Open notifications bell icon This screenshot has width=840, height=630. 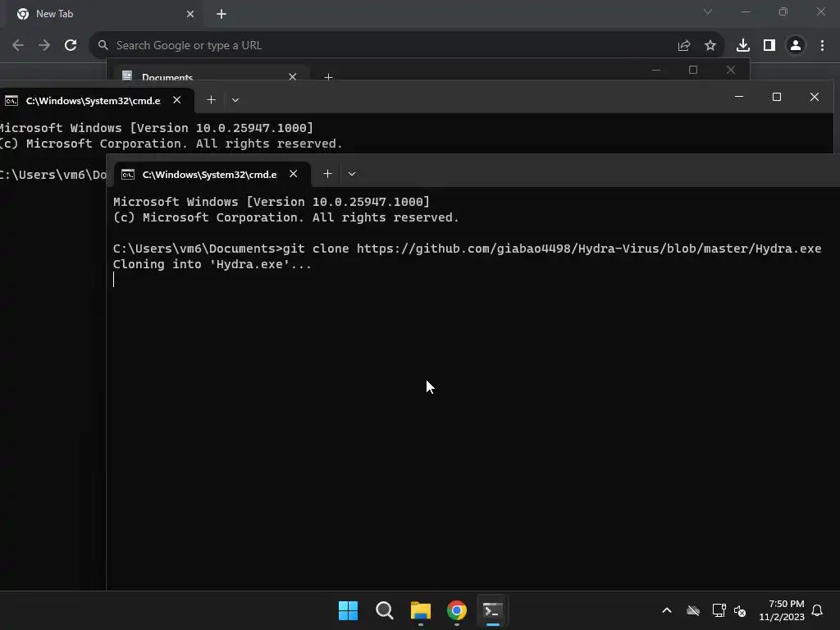click(x=818, y=610)
